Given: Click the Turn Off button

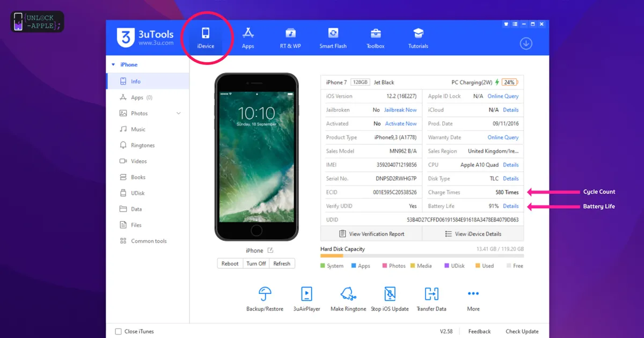Looking at the screenshot, I should click(256, 263).
